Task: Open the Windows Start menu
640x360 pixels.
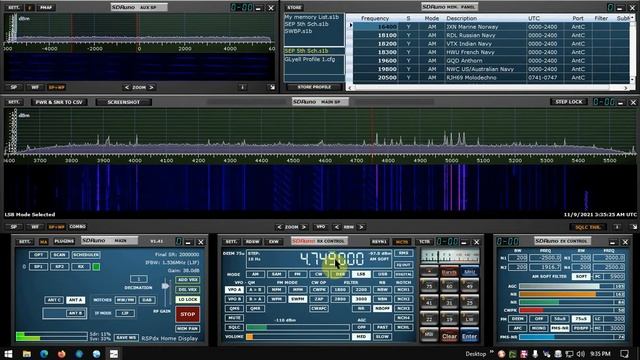Action: pyautogui.click(x=8, y=354)
